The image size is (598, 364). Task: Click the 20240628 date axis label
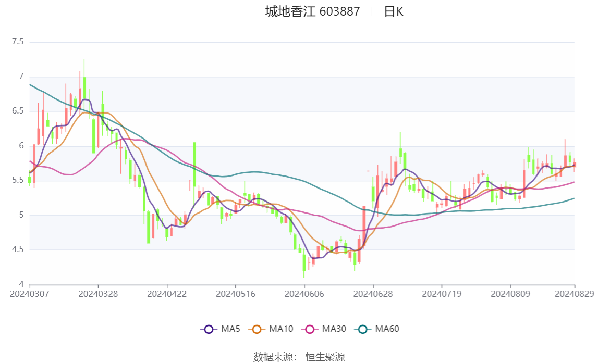[373, 294]
